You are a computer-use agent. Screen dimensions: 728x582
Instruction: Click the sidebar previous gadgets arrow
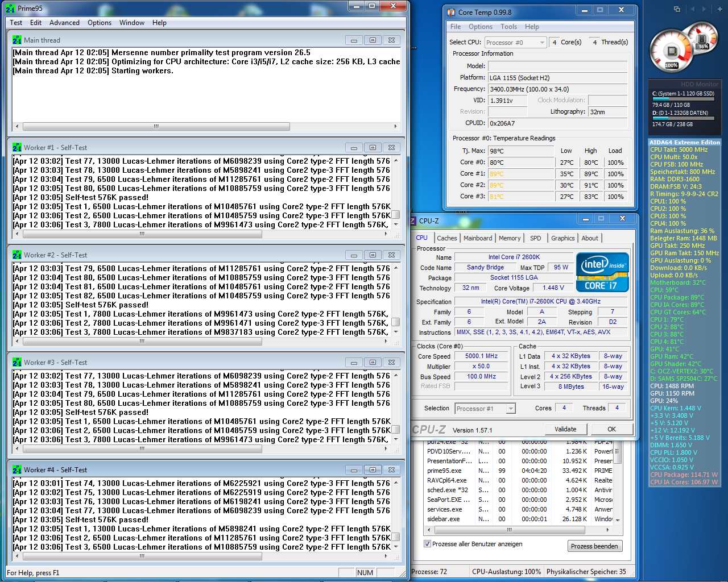[692, 9]
